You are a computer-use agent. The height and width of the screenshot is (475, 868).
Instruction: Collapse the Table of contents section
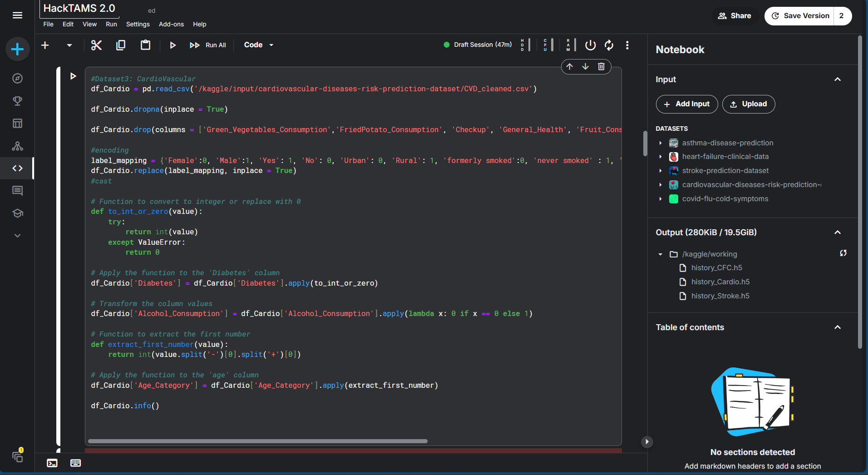tap(838, 327)
